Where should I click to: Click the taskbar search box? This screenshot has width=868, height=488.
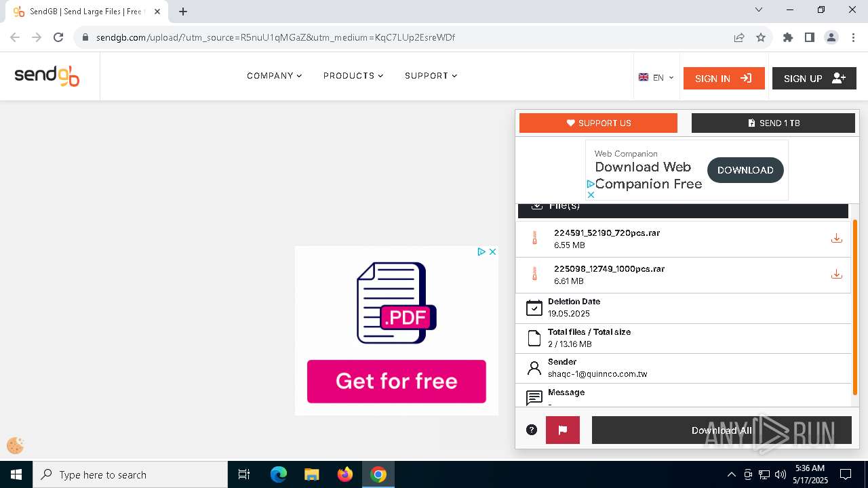click(x=130, y=474)
